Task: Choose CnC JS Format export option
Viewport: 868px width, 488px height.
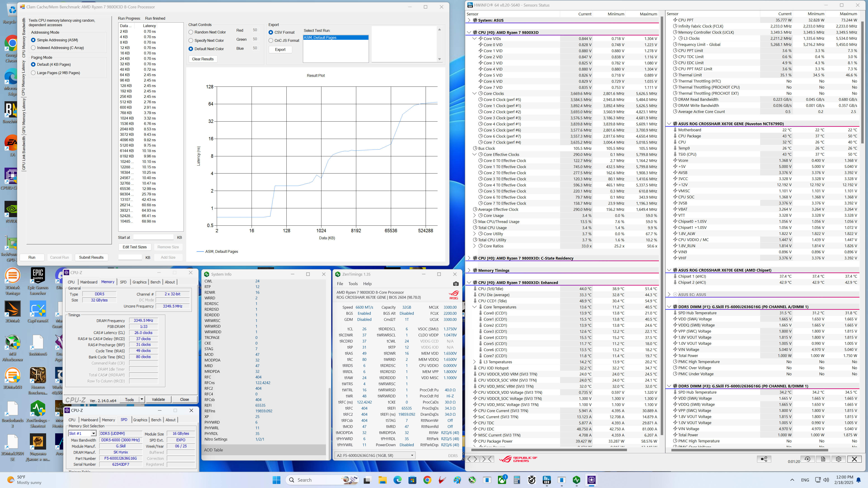Action: coord(271,40)
